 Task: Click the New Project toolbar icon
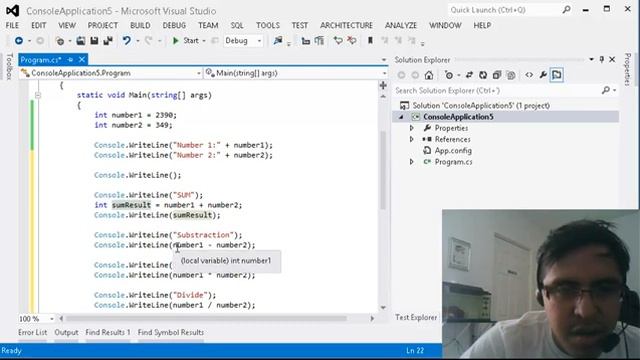(x=60, y=41)
